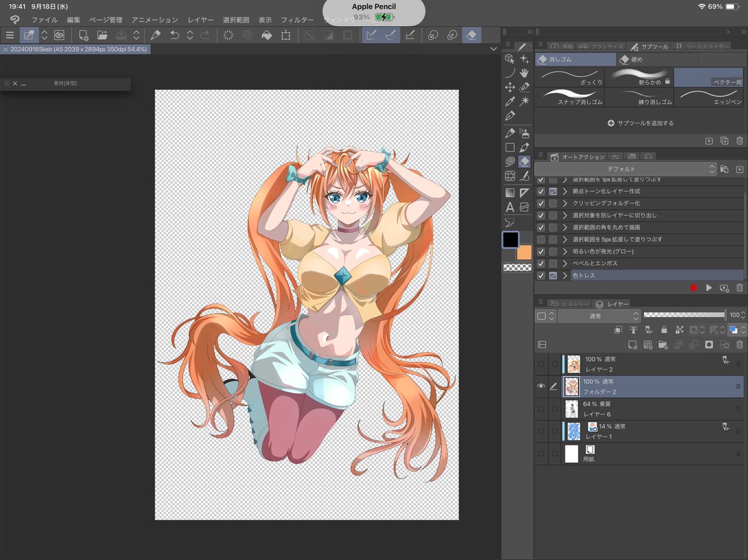Open the 通常 blending mode dropdown
Screen dimensions: 748x560
599,316
